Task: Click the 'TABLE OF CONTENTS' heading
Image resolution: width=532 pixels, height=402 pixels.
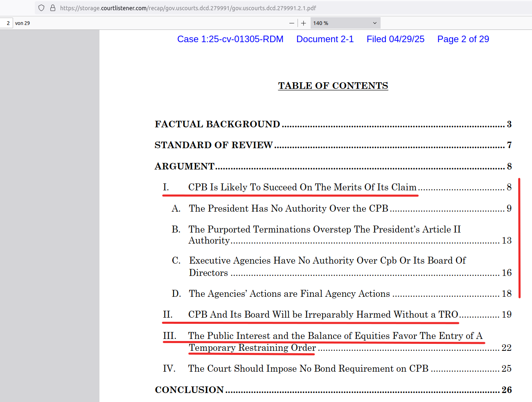Action: [333, 86]
